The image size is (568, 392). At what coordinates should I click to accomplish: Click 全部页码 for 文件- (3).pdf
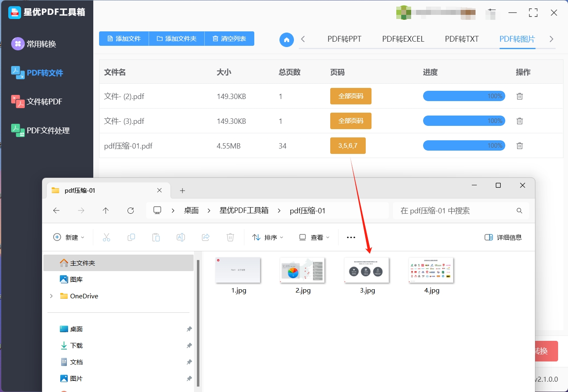point(351,121)
